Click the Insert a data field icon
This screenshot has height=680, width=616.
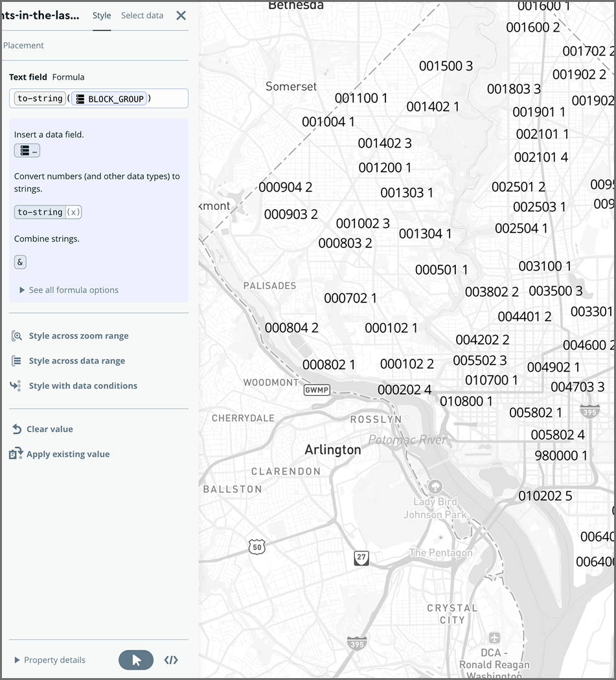pos(27,150)
